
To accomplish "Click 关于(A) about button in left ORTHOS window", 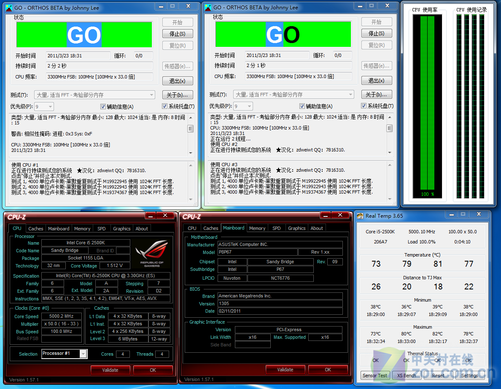I will [x=178, y=95].
